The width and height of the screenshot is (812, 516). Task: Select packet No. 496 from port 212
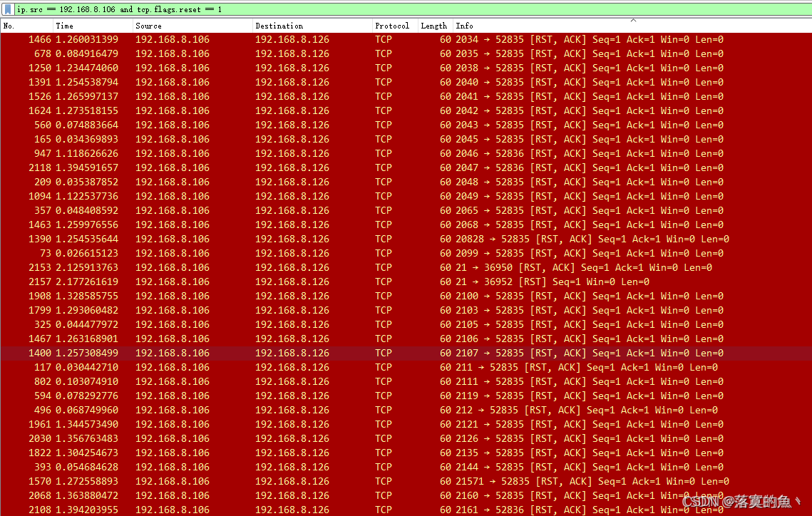(x=406, y=410)
